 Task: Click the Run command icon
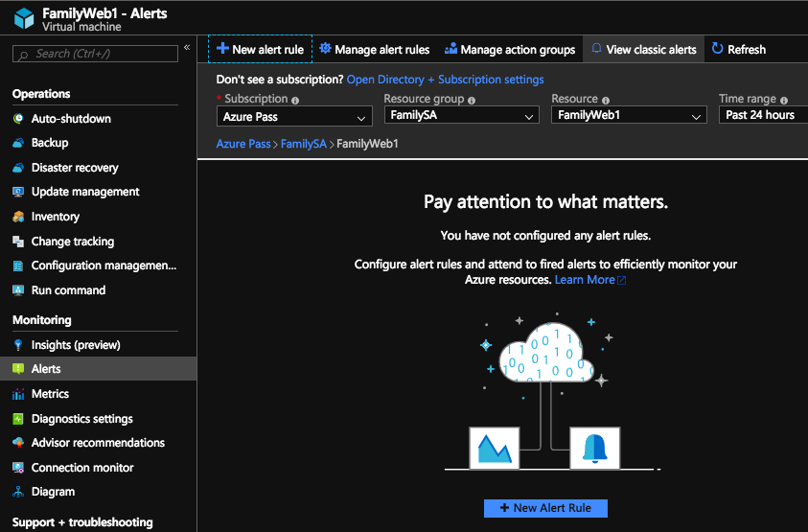point(18,290)
